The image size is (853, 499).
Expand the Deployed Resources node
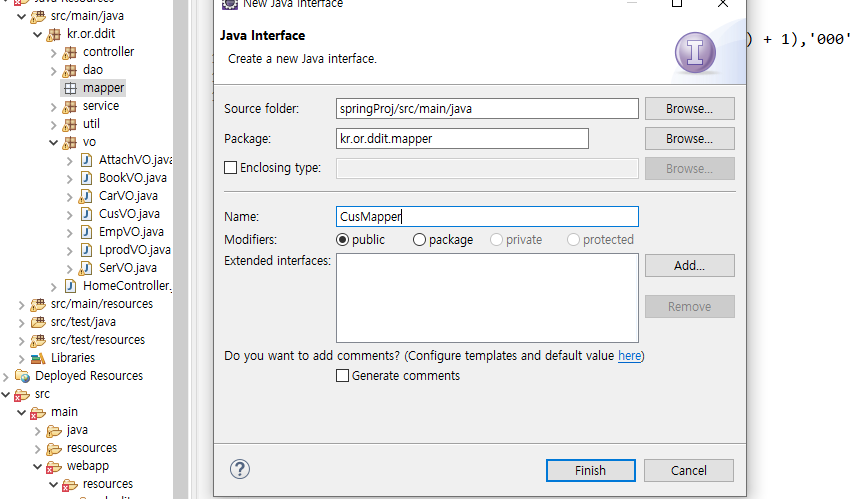pyautogui.click(x=6, y=376)
